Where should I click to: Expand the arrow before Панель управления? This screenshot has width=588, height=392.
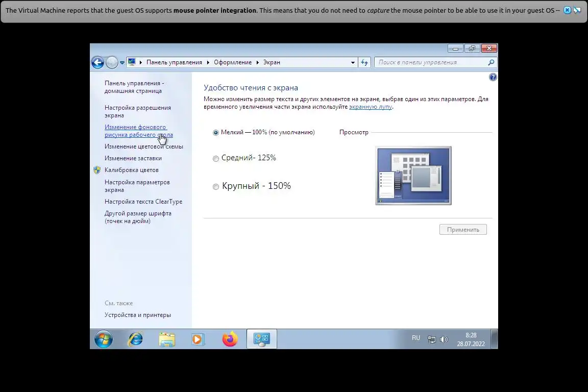tap(141, 62)
